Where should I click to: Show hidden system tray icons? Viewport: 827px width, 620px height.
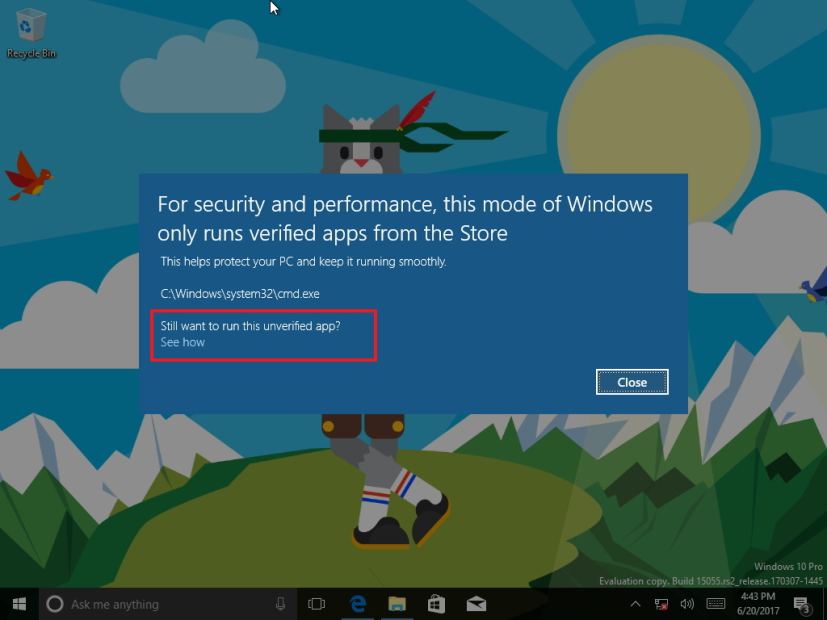pos(636,604)
